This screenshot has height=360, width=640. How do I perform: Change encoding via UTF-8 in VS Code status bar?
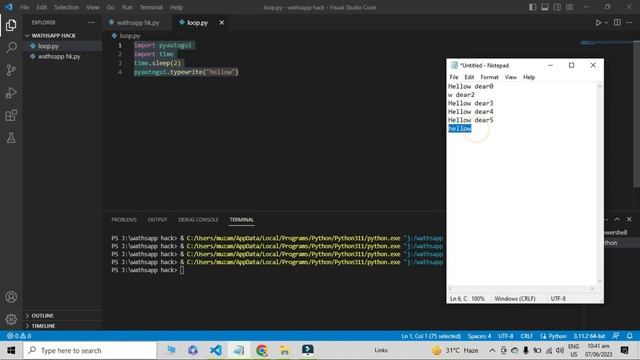pos(505,336)
